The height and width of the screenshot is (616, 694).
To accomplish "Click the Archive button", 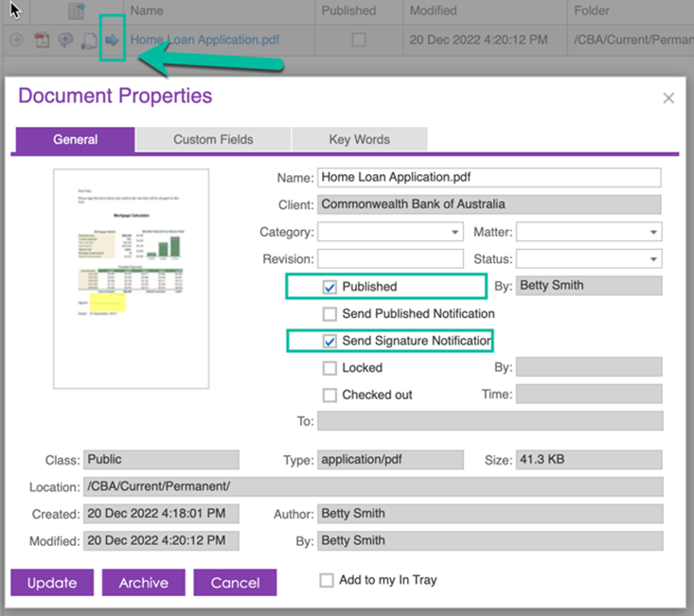I will pyautogui.click(x=143, y=583).
